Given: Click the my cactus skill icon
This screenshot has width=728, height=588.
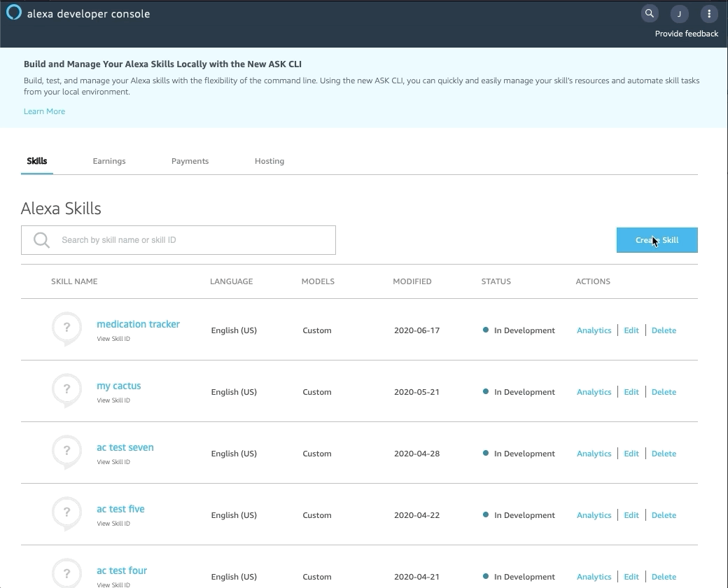Looking at the screenshot, I should coord(66,390).
